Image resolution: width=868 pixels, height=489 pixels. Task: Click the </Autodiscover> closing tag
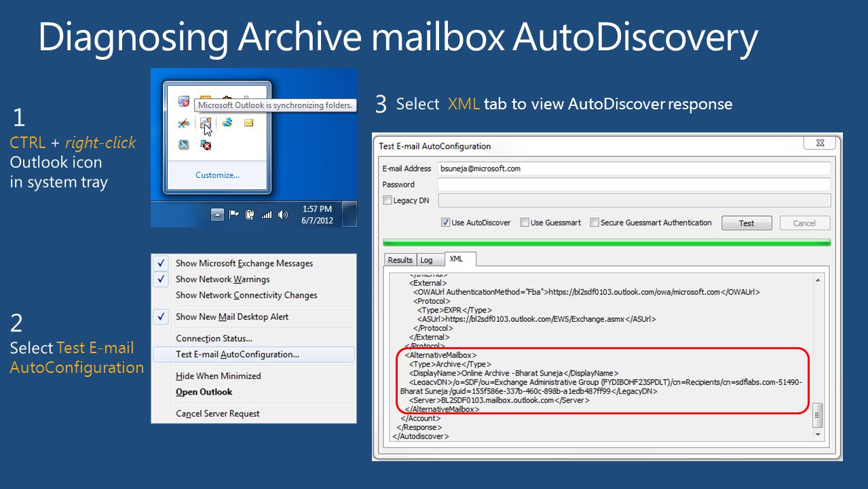coord(420,436)
